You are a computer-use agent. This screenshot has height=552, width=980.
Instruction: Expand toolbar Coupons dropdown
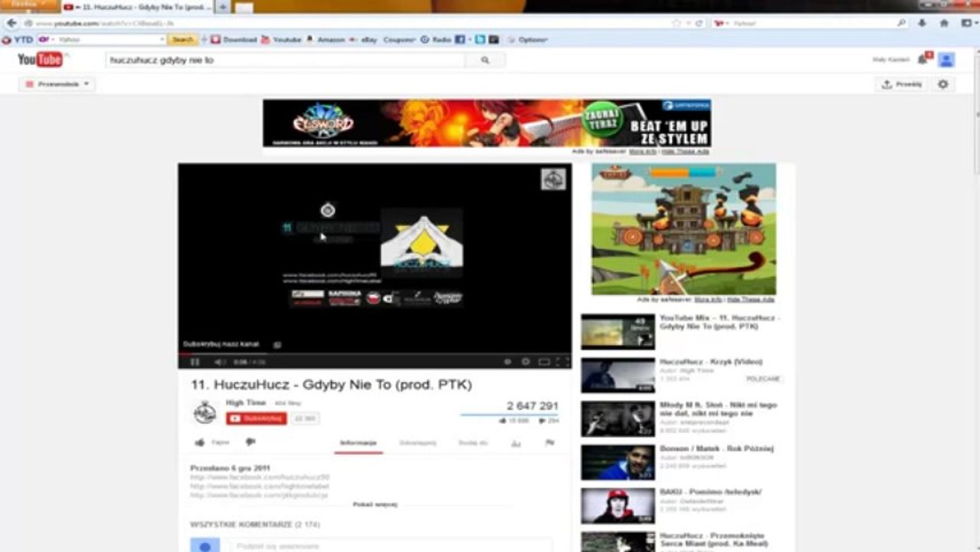(400, 39)
